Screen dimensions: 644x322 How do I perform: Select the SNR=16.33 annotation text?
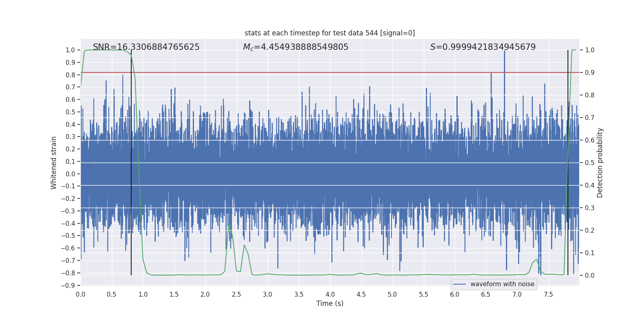coord(146,47)
